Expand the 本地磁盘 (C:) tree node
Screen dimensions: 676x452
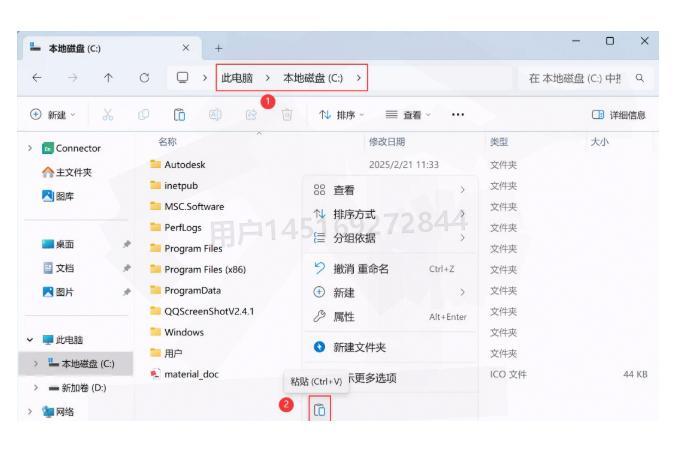point(36,364)
